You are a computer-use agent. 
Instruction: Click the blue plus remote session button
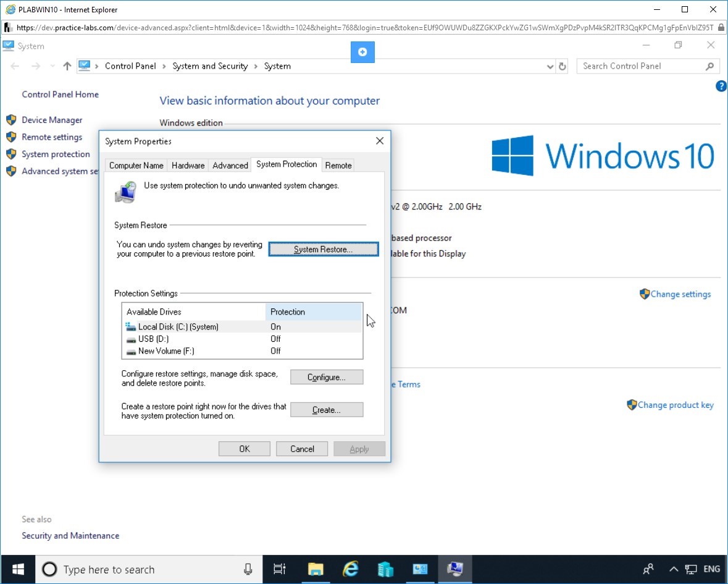point(362,51)
